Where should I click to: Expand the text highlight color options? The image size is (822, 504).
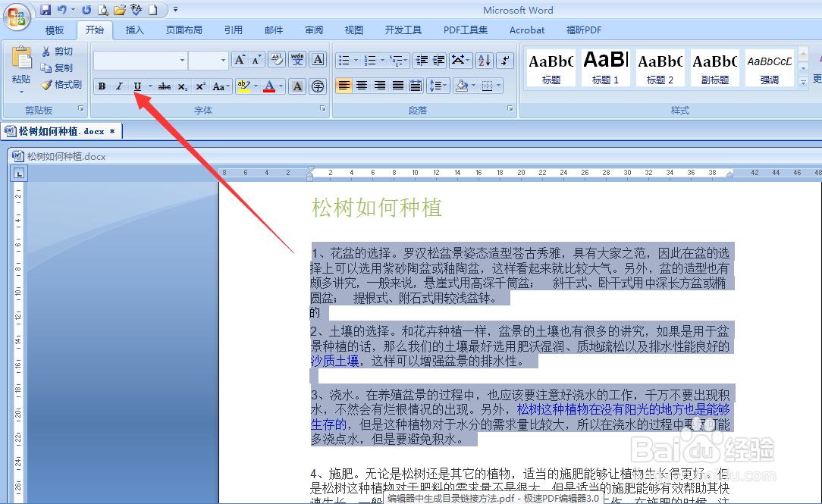(x=256, y=86)
